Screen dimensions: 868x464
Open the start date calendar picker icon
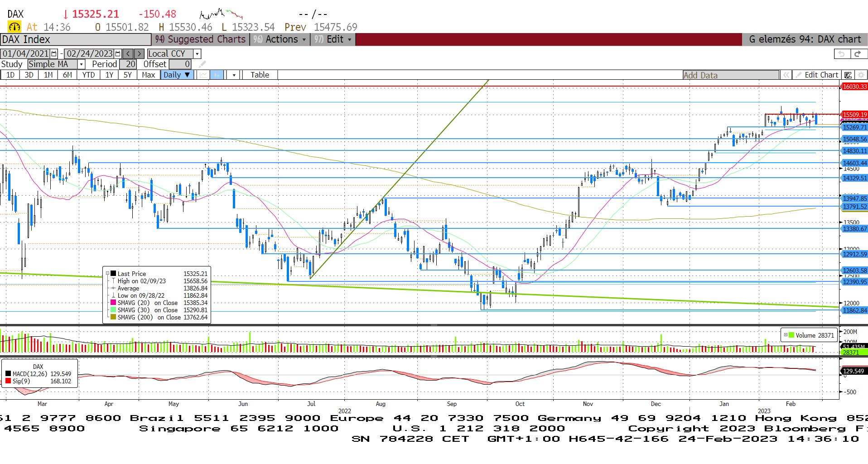tap(54, 53)
